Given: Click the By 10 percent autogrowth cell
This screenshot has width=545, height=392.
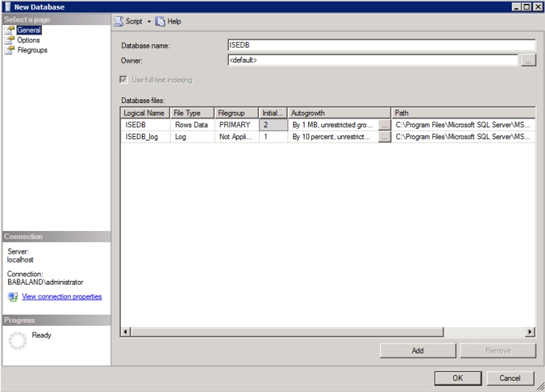Looking at the screenshot, I should 333,137.
